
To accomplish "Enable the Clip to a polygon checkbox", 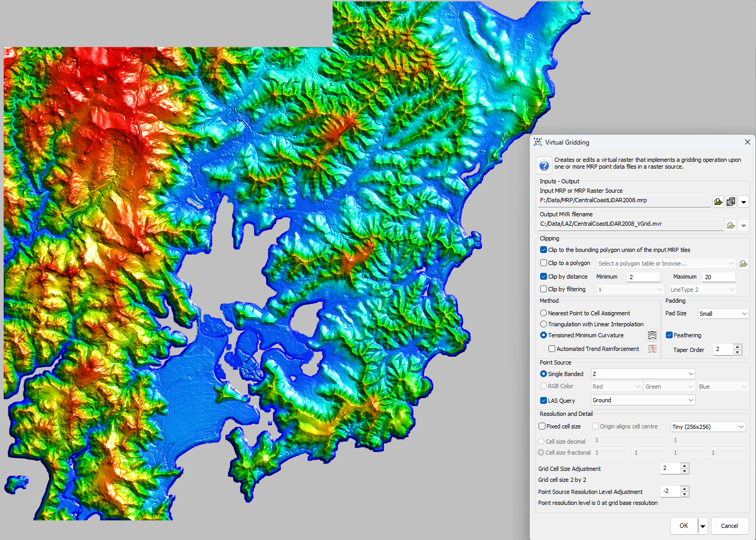I will point(544,263).
